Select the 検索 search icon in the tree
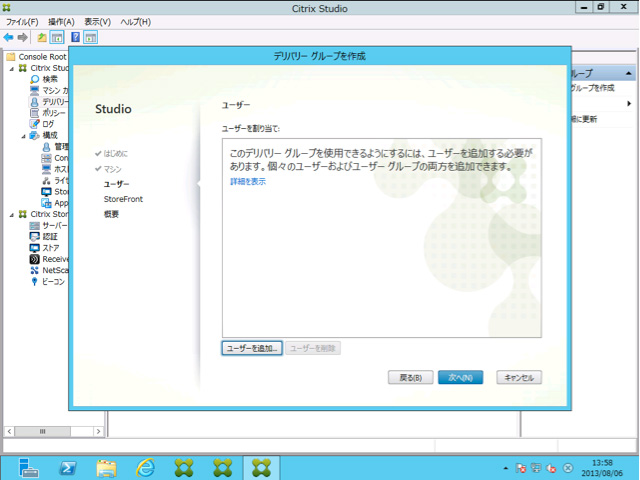The width and height of the screenshot is (640, 480). point(35,79)
